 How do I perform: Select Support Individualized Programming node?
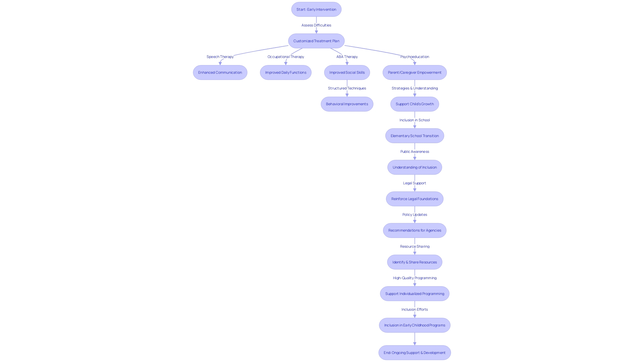coord(415,293)
